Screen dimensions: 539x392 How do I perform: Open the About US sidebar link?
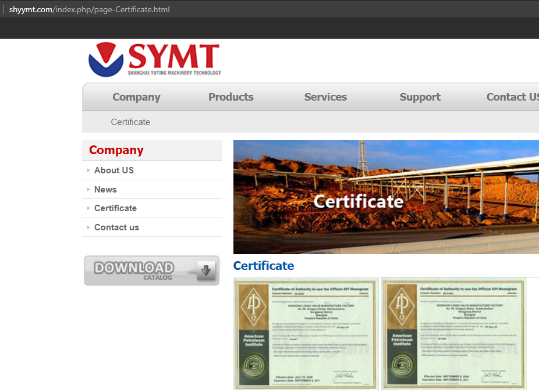point(114,170)
